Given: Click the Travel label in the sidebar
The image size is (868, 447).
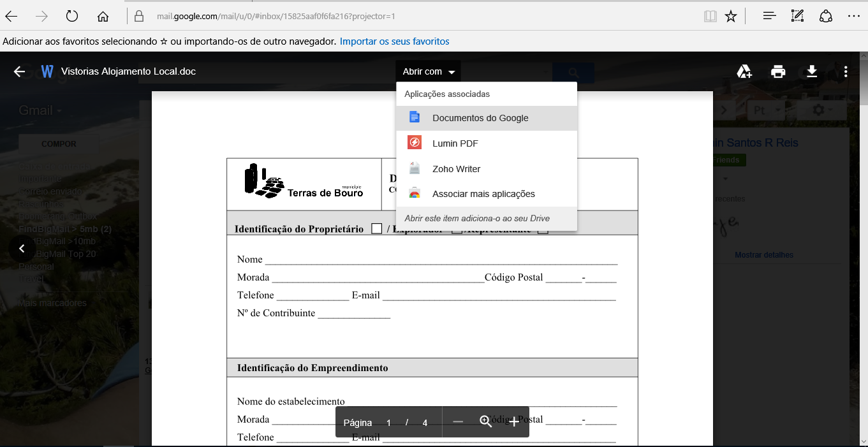Looking at the screenshot, I should tap(31, 279).
